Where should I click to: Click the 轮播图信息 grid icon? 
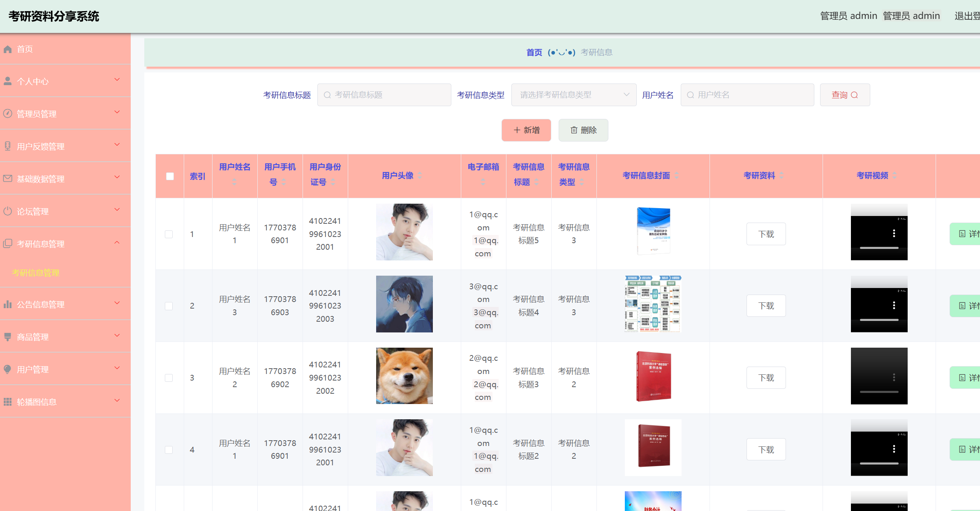click(7, 402)
